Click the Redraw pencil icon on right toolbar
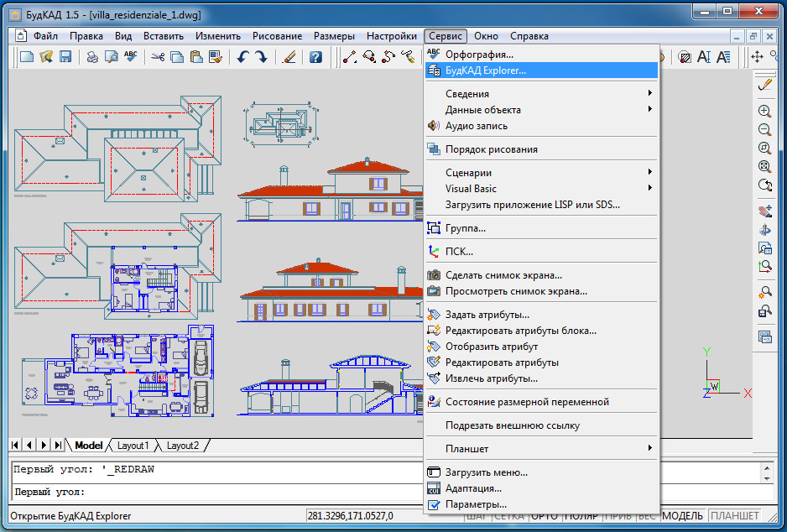Screen dimensions: 787x532 pos(764,85)
